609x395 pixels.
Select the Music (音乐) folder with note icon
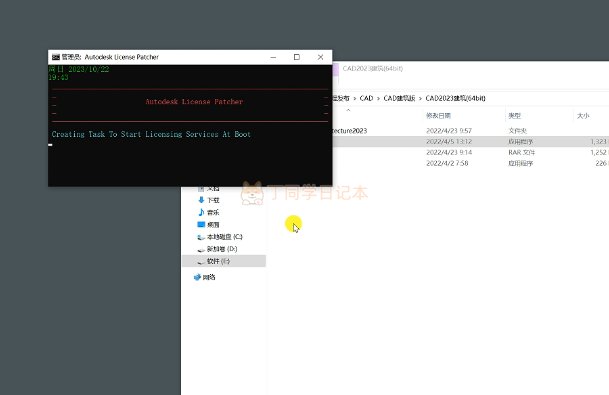[x=209, y=212]
